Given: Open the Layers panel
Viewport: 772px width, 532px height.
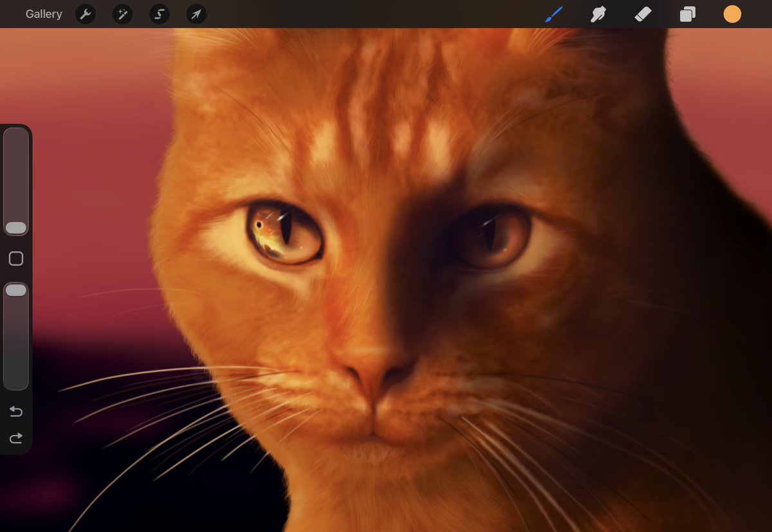Looking at the screenshot, I should click(x=688, y=14).
